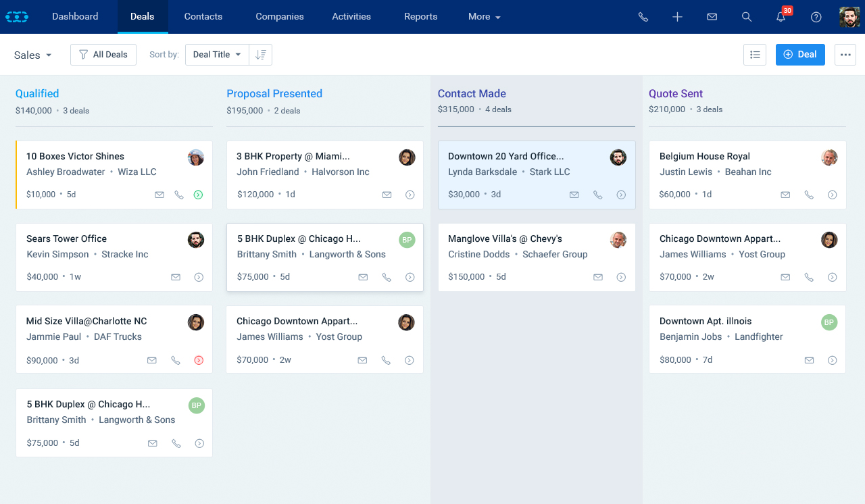Click email icon on Downtown 20 Yard Office card
Viewport: 865px width, 504px height.
[574, 195]
